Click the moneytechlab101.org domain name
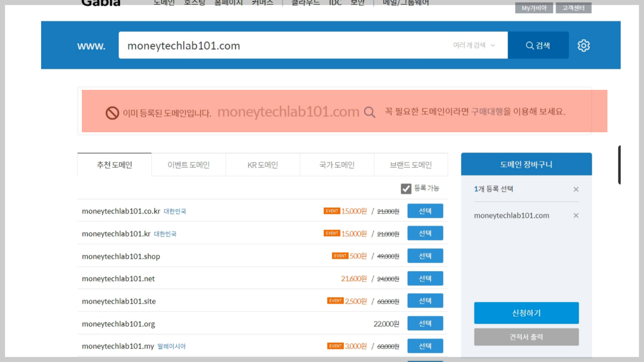 118,324
